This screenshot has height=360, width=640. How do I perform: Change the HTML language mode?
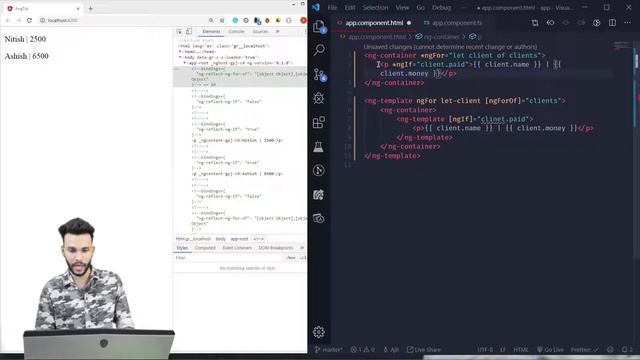[x=520, y=349]
